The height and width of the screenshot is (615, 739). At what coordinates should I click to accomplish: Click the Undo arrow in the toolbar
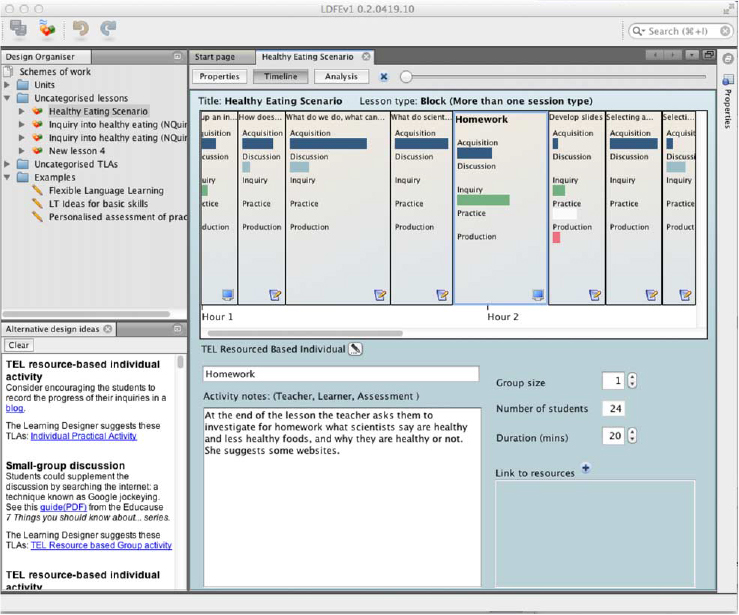coord(81,31)
